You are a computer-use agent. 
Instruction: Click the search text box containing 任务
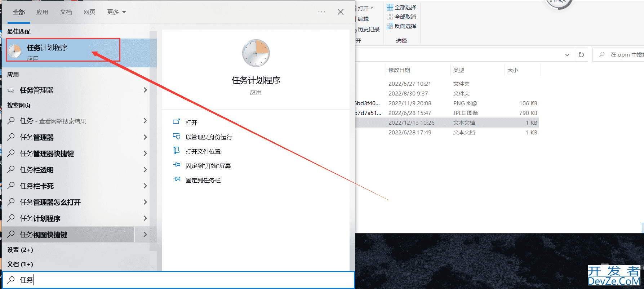(x=180, y=280)
